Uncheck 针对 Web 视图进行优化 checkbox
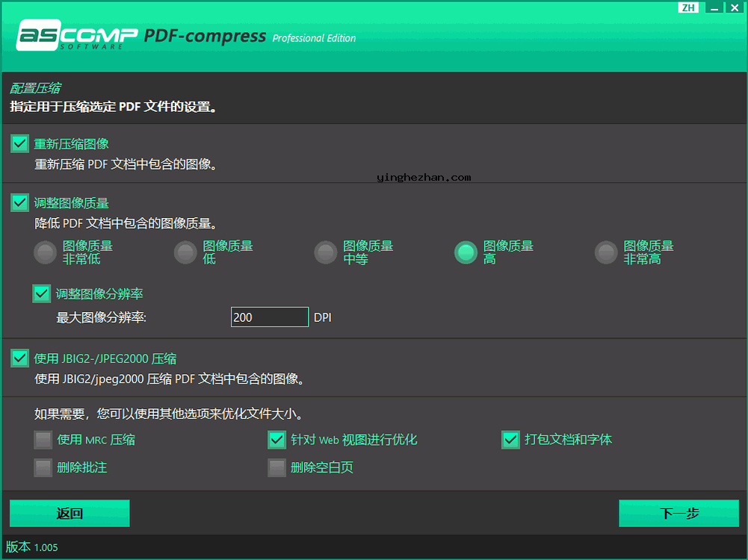 pos(276,440)
